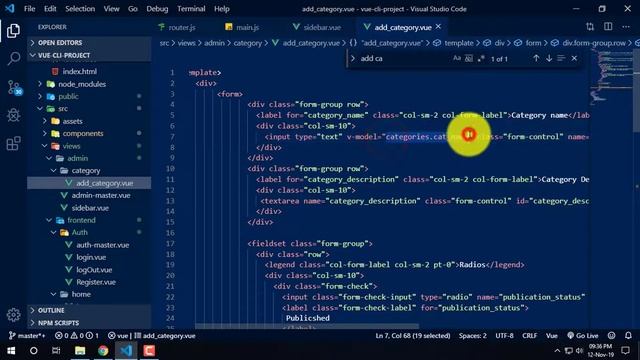Go to next match arrow in find widget
The width and height of the screenshot is (640, 360).
tap(549, 58)
